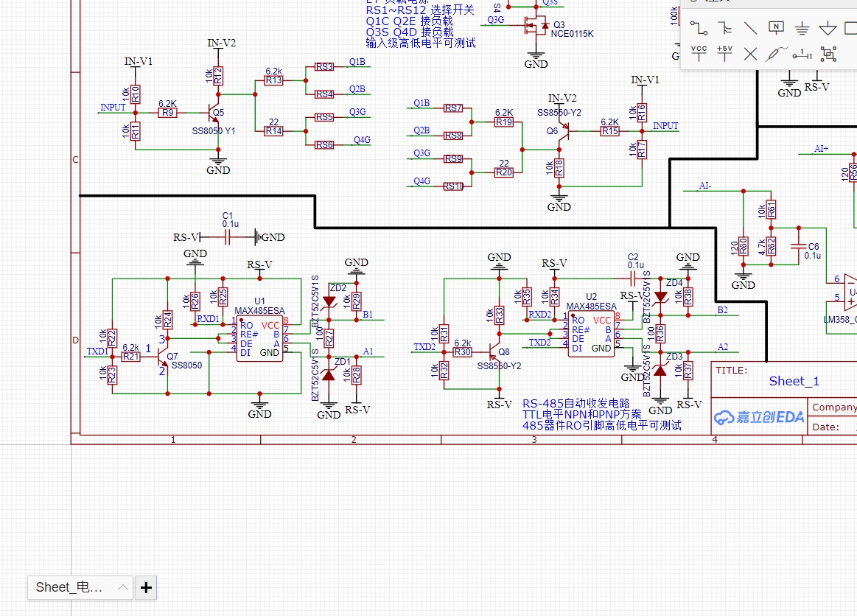Expand the sheet tab list arrow
This screenshot has height=616, width=857.
[x=123, y=587]
